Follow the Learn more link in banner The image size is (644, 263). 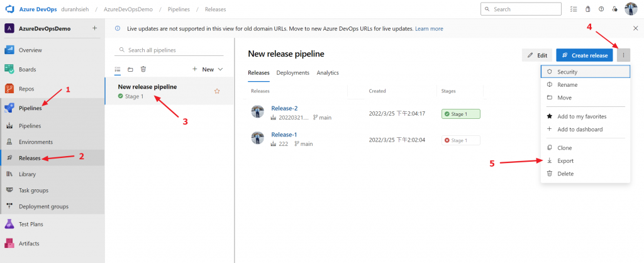tap(429, 29)
